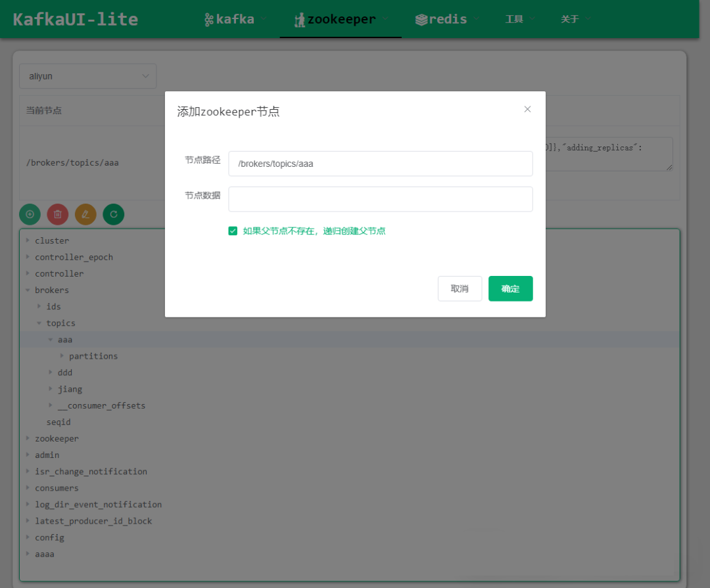Toggle recursive parent node creation checkbox
The width and height of the screenshot is (710, 588).
click(x=233, y=231)
